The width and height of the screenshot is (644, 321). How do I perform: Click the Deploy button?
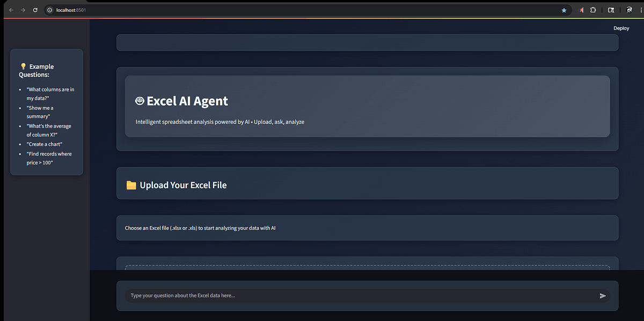coord(621,28)
